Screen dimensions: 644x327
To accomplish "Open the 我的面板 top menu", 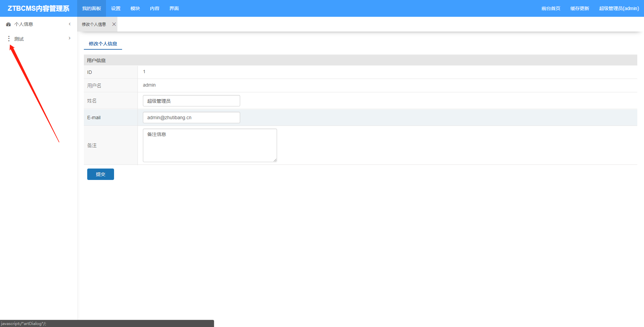I will (x=92, y=8).
